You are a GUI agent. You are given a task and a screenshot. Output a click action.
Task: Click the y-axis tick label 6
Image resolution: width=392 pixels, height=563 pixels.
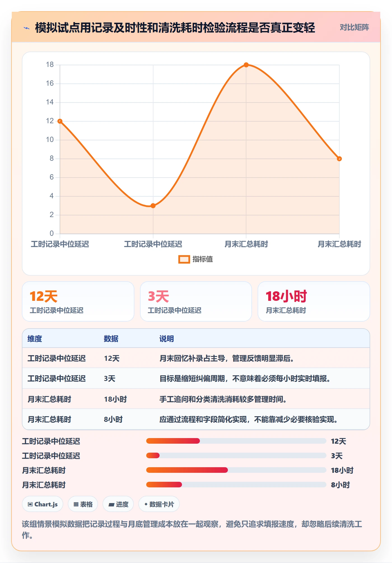tap(52, 177)
